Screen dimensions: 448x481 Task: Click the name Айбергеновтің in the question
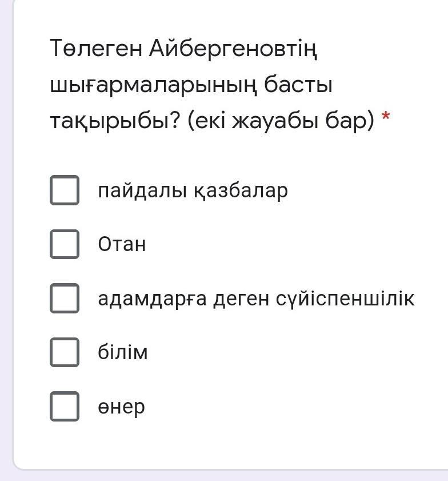[x=233, y=49]
